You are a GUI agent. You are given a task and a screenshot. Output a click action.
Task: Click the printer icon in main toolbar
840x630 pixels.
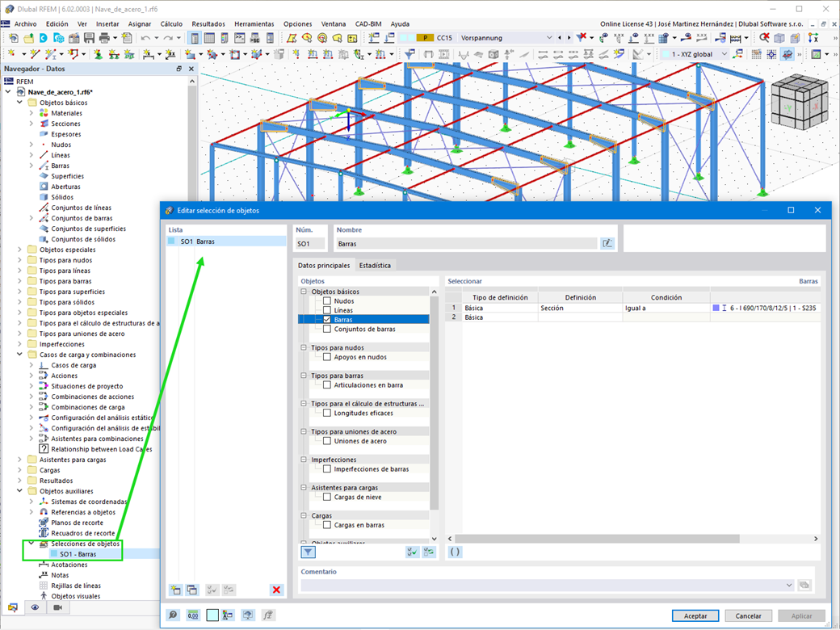coord(104,38)
